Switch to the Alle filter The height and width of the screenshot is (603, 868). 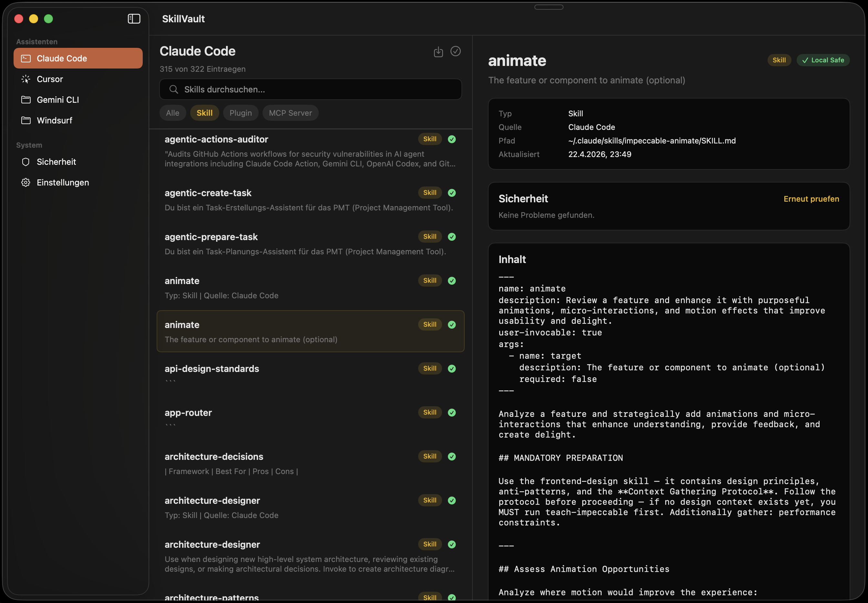tap(172, 112)
